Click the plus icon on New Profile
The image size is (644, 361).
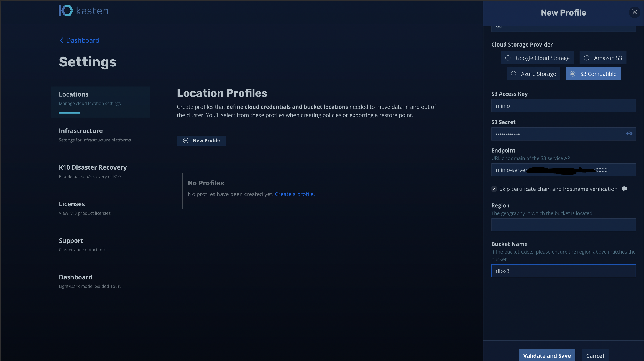(x=186, y=141)
